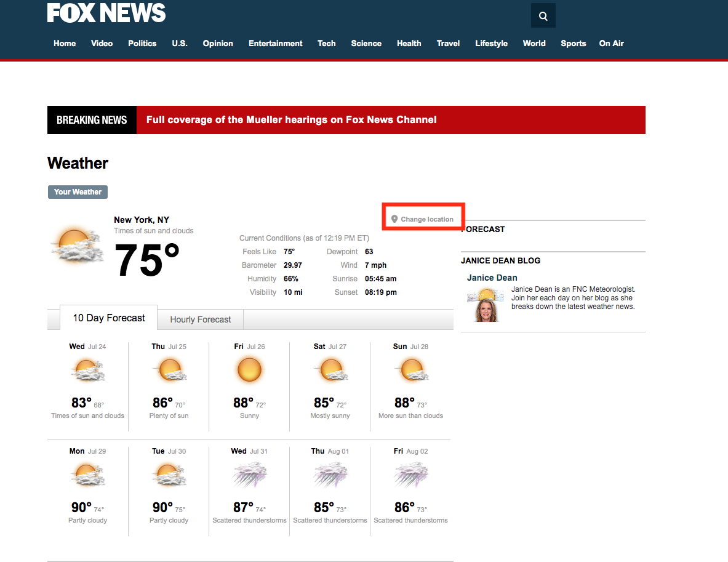Select the 10 Day Forecast tab
The image size is (728, 562).
tap(109, 318)
